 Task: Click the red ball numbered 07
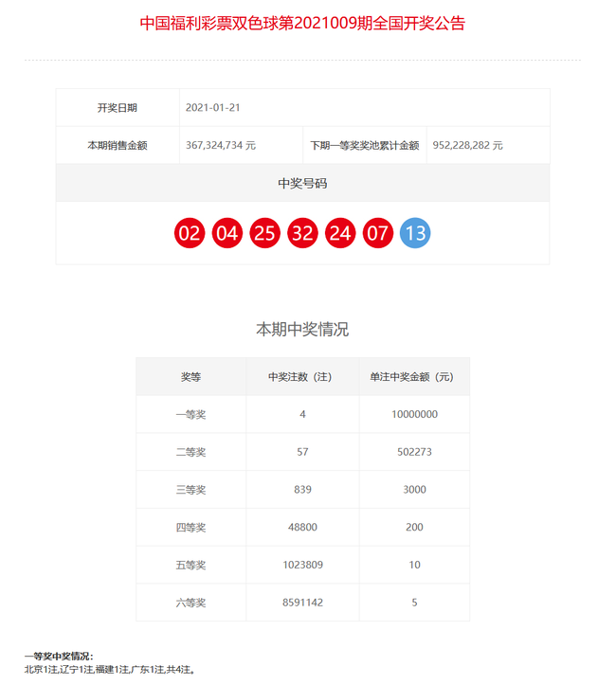click(378, 233)
